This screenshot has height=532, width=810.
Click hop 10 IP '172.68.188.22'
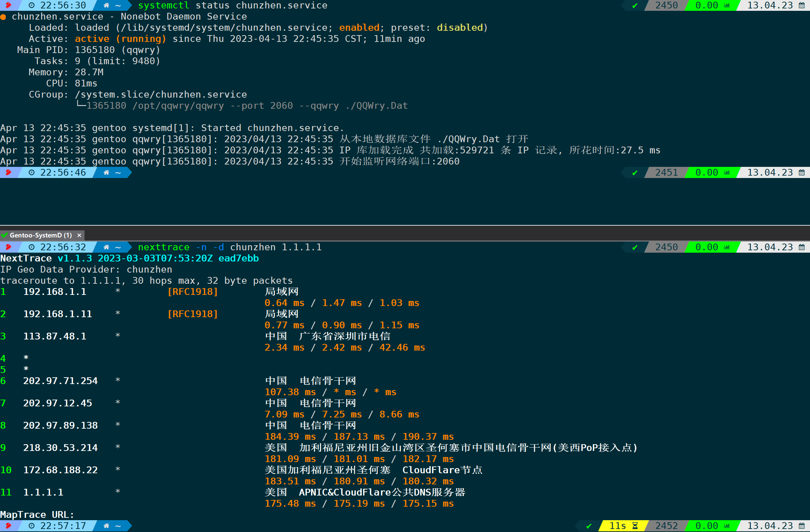60,470
